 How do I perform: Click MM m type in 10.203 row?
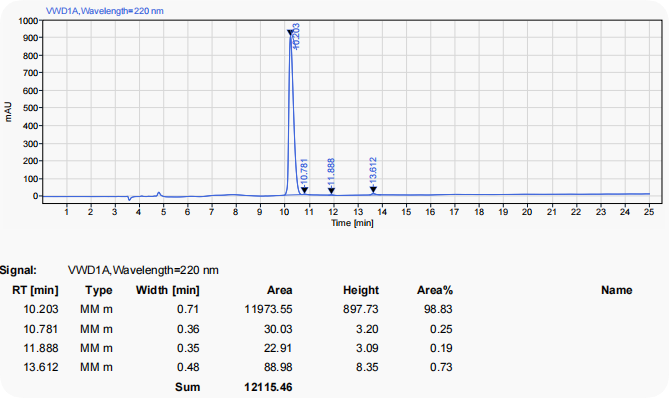click(96, 309)
